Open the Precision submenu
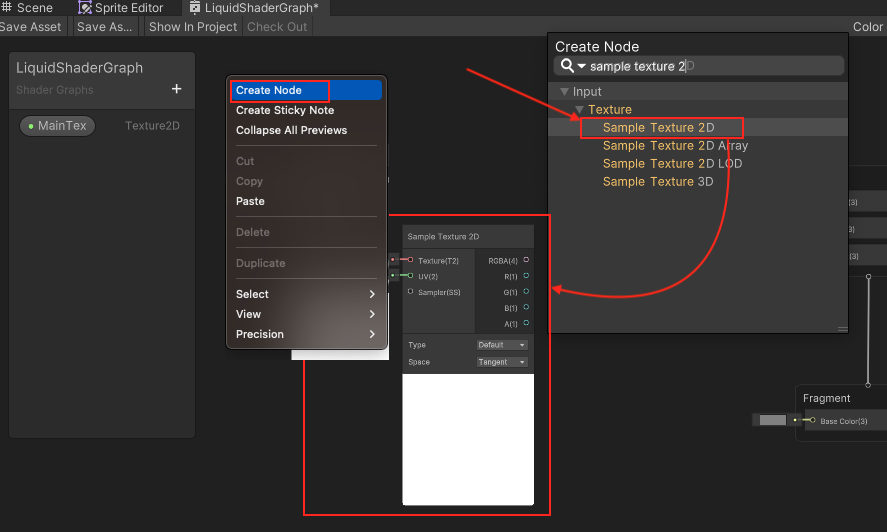Viewport: 887px width, 532px height. tap(306, 334)
